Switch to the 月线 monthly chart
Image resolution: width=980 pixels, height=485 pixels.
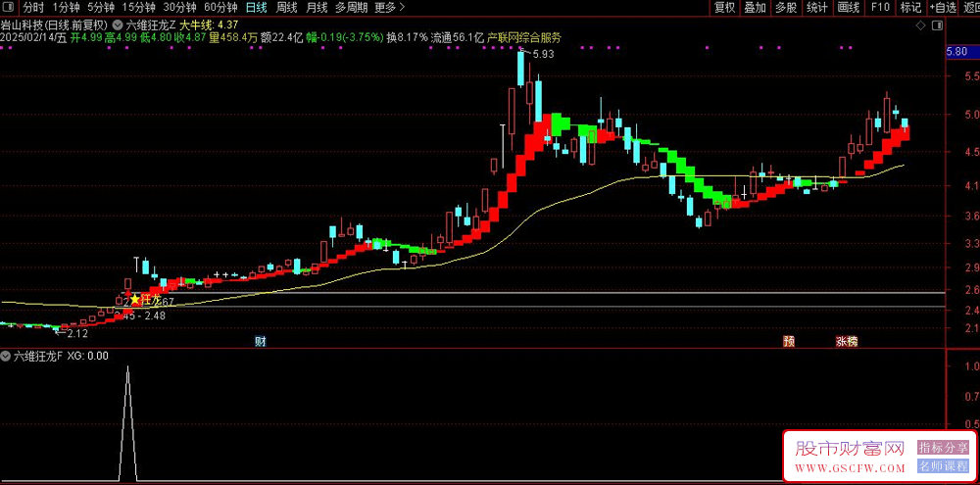317,8
